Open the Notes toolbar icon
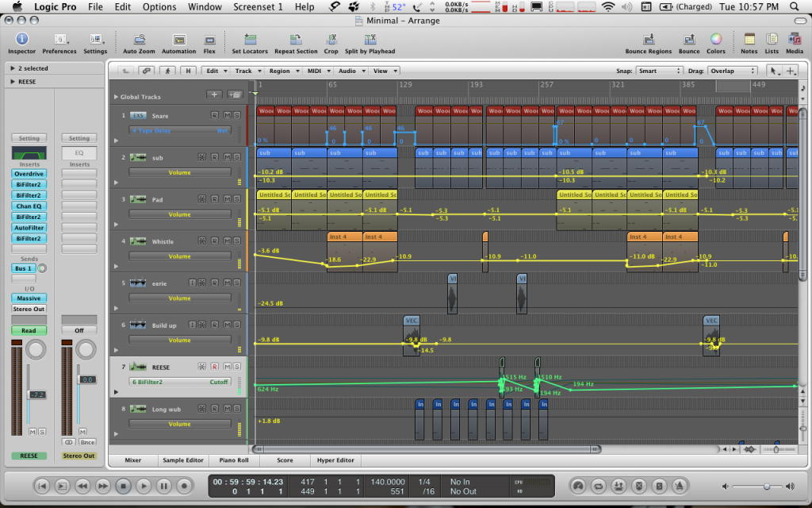Screen dimensions: 812x508 (749, 40)
